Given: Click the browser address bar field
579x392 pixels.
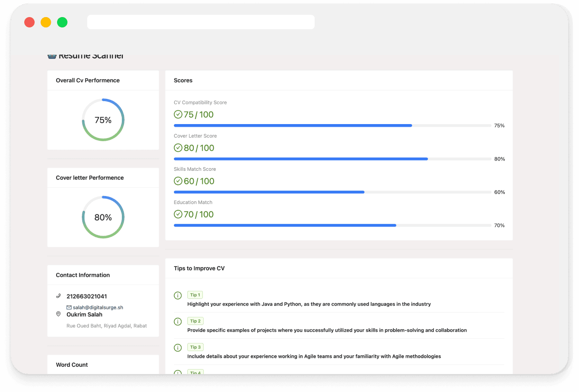Looking at the screenshot, I should click(x=201, y=22).
